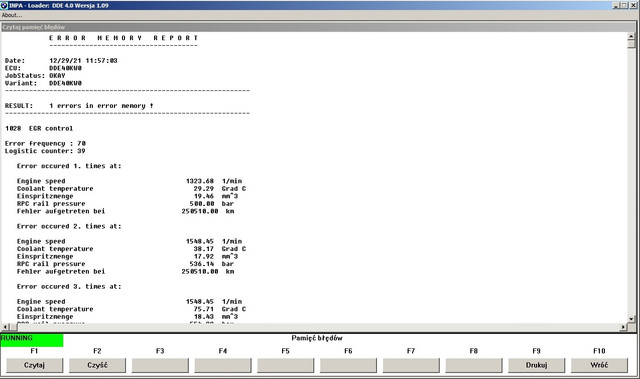Click the JobStatus OKAY text
This screenshot has width=640, height=379.
pyautogui.click(x=57, y=75)
